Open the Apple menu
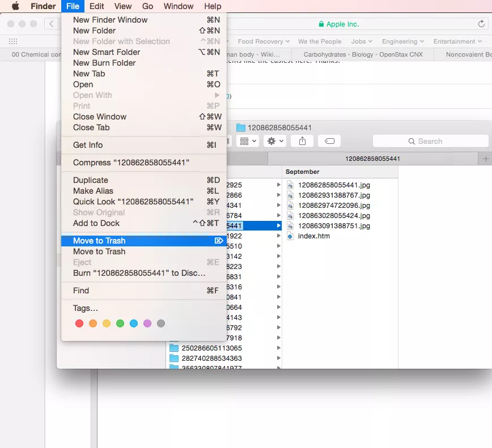The image size is (492, 448). 15,6
